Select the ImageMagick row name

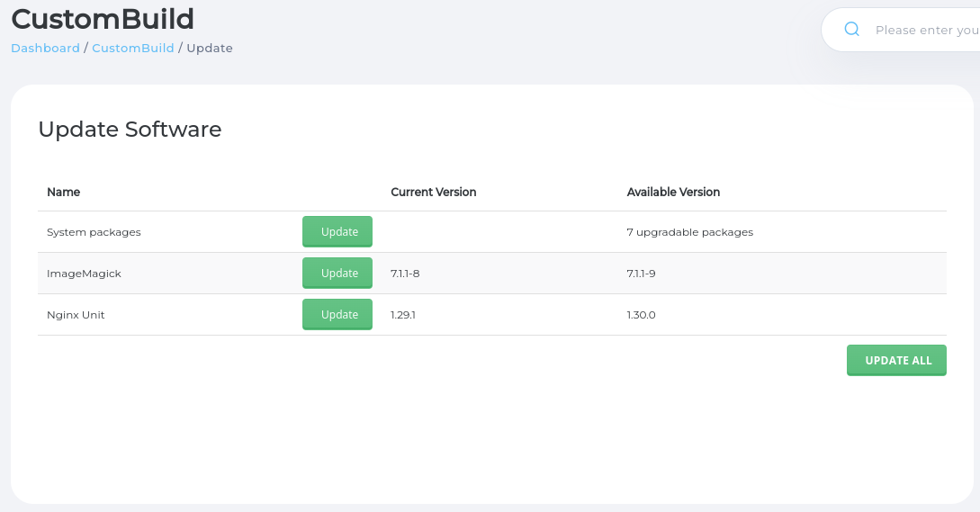[84, 274]
